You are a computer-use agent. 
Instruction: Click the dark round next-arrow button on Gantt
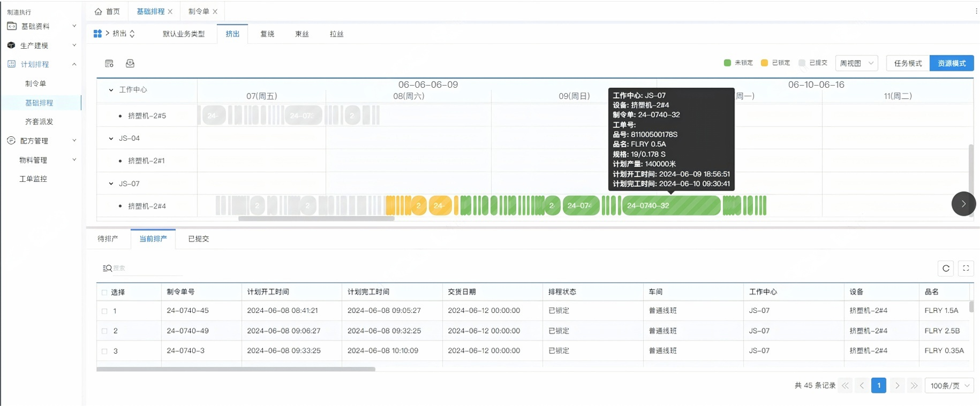[x=963, y=204]
